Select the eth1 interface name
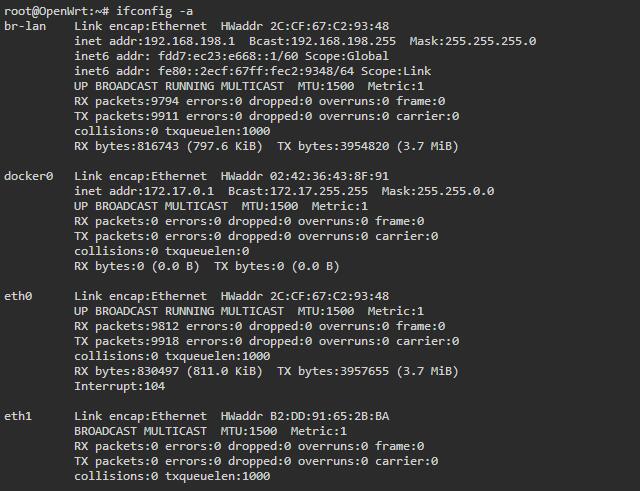 18,416
